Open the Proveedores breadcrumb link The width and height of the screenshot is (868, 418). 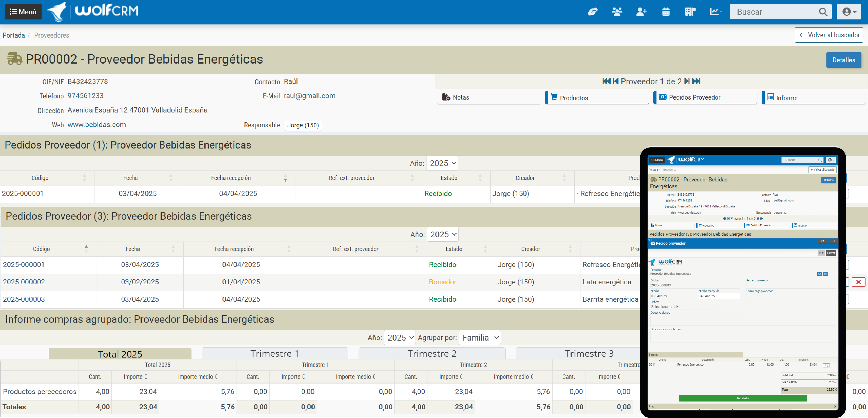tap(52, 35)
